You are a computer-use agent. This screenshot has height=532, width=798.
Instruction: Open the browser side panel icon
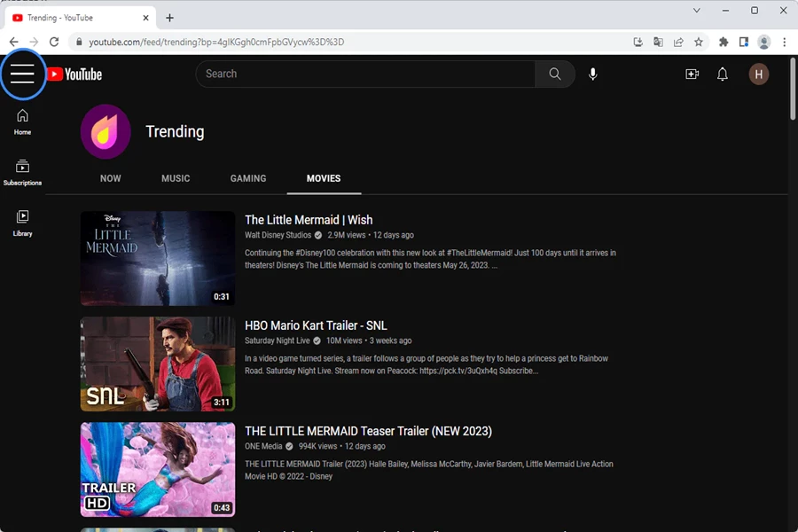(744, 42)
